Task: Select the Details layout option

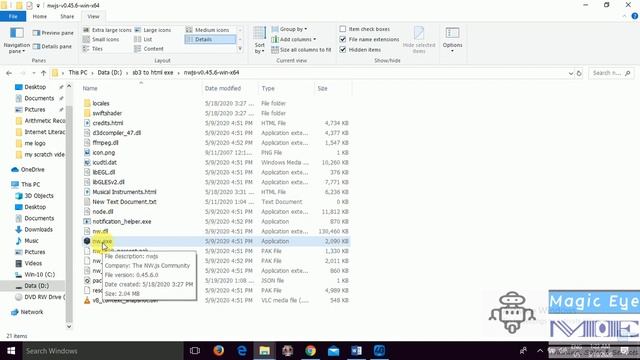Action: pyautogui.click(x=210, y=39)
